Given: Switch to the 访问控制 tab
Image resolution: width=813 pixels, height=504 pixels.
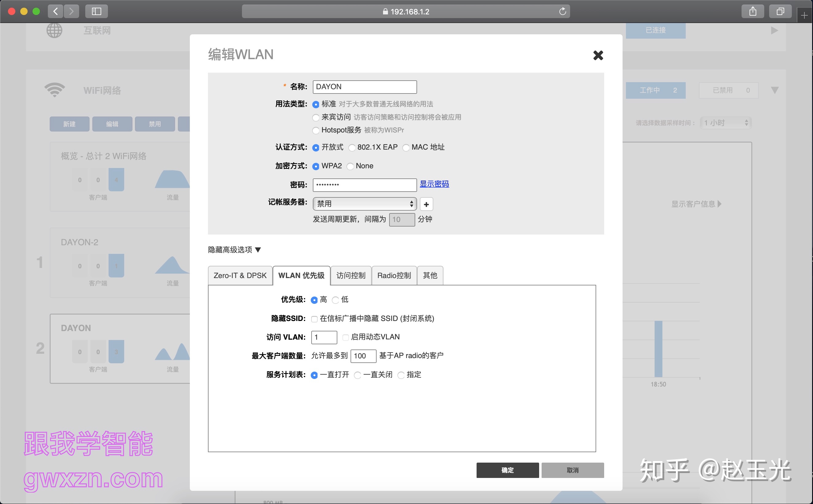Looking at the screenshot, I should pos(351,275).
